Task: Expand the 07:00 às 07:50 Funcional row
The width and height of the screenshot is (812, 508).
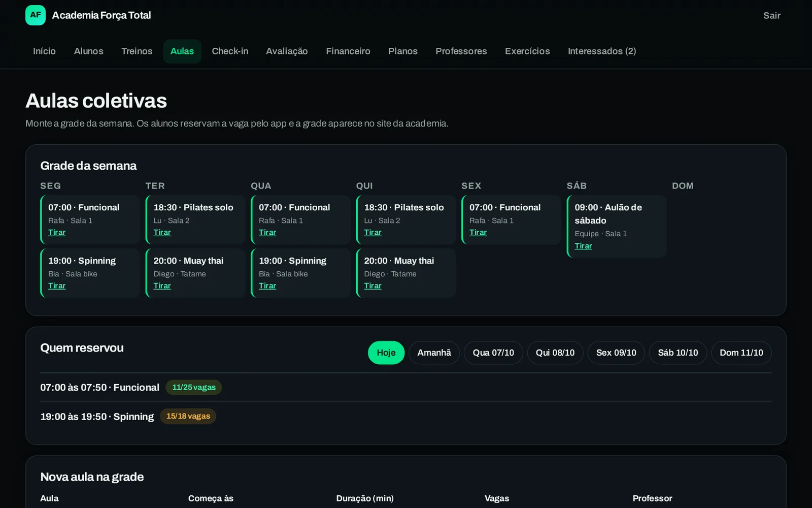Action: tap(406, 388)
